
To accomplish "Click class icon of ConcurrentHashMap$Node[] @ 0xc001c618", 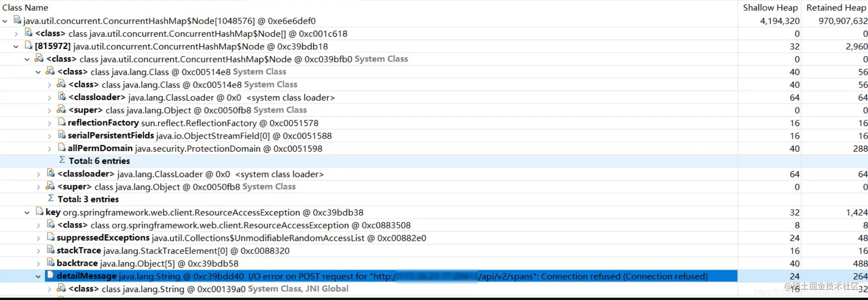I will (28, 33).
